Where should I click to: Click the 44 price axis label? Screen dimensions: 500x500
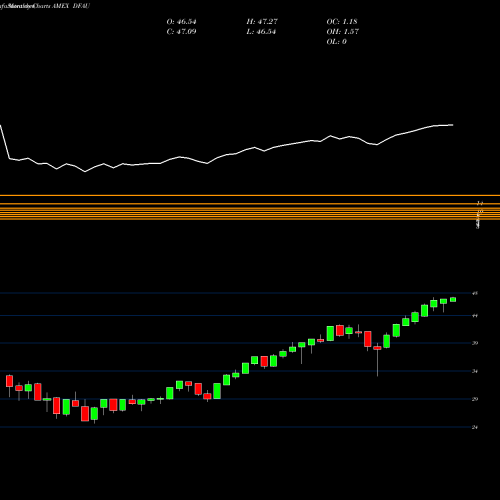point(475,316)
